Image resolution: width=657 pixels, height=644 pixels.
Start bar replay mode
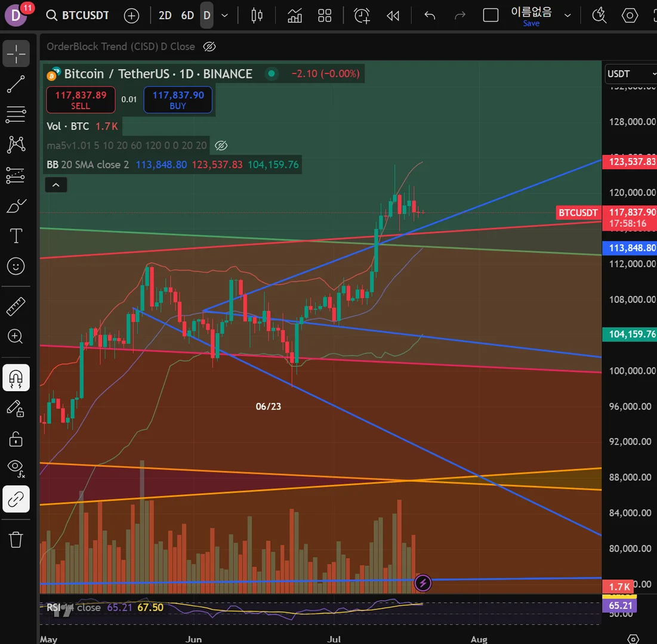(393, 16)
